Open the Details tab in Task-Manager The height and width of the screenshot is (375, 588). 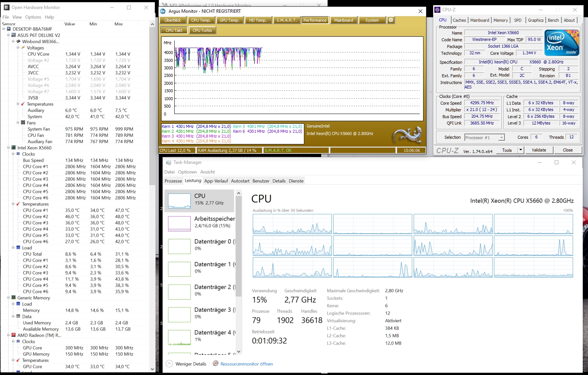(x=279, y=181)
